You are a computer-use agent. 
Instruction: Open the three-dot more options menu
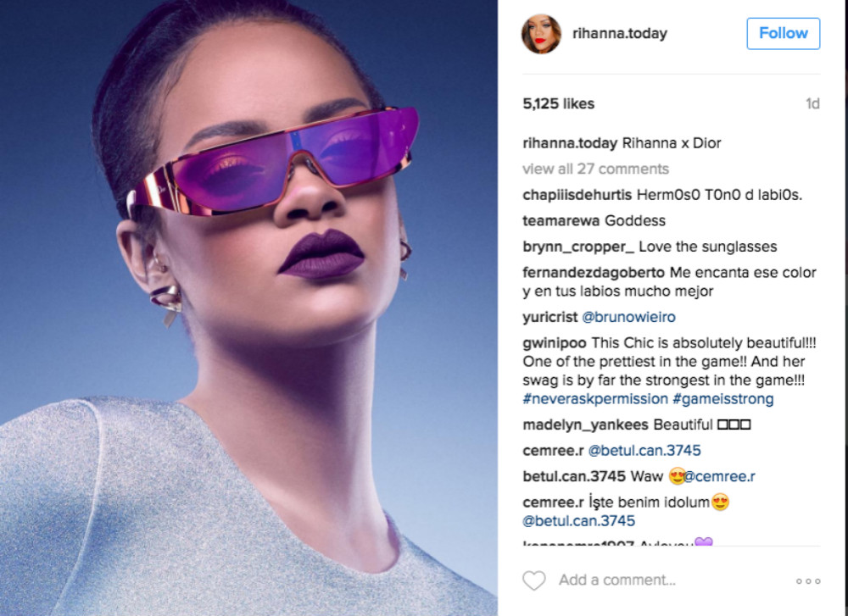(x=808, y=581)
